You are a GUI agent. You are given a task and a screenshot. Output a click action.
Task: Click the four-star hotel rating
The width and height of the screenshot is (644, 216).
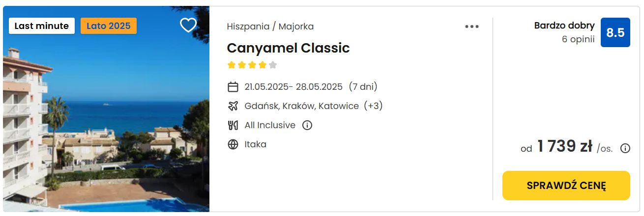pos(252,65)
